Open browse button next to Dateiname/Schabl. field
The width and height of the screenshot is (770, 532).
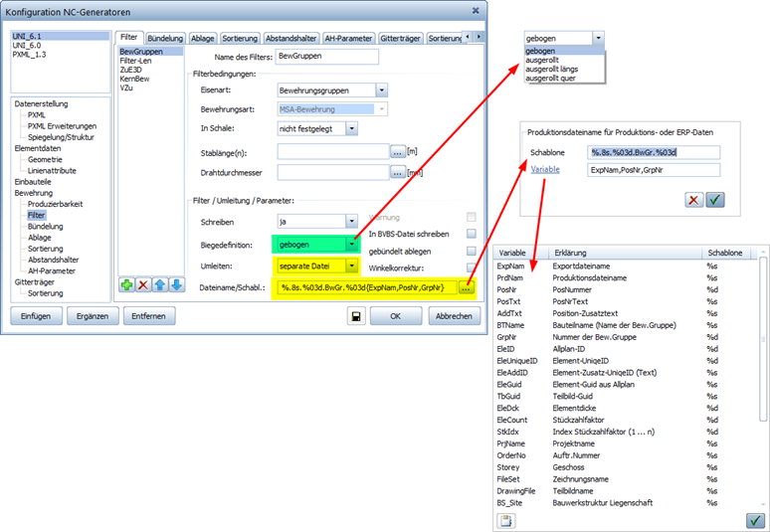(467, 287)
